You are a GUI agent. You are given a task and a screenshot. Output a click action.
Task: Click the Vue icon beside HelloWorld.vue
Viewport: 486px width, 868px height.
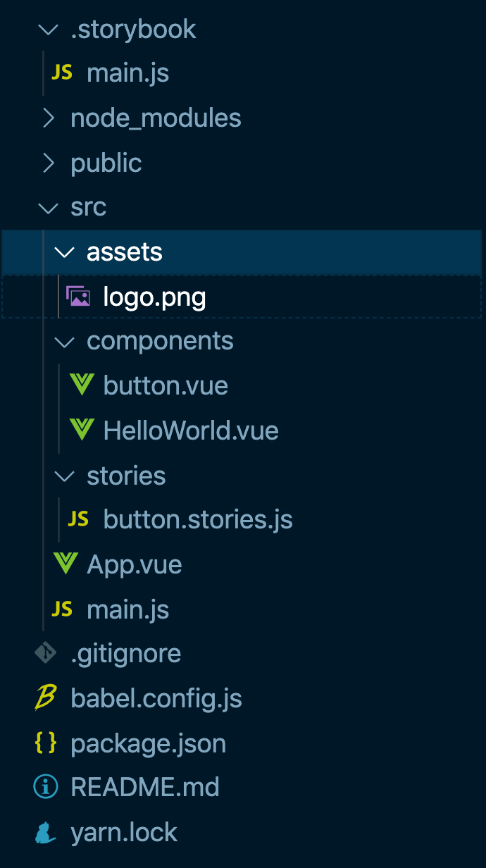pyautogui.click(x=82, y=430)
